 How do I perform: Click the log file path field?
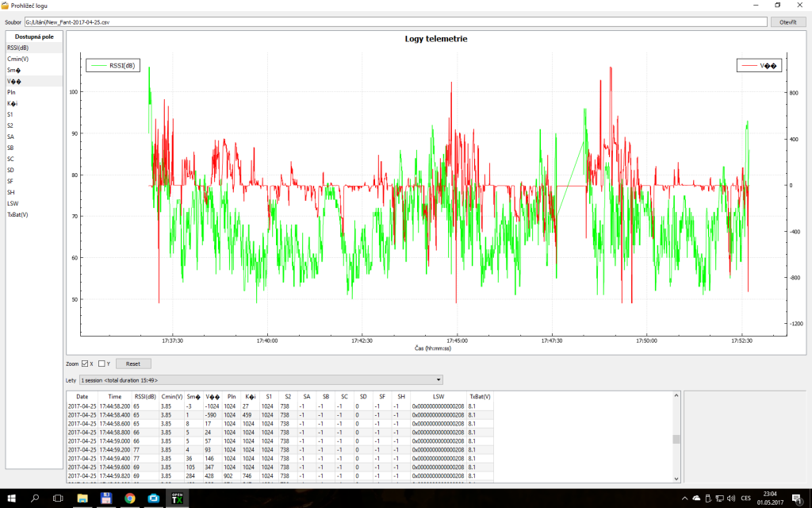pyautogui.click(x=395, y=22)
